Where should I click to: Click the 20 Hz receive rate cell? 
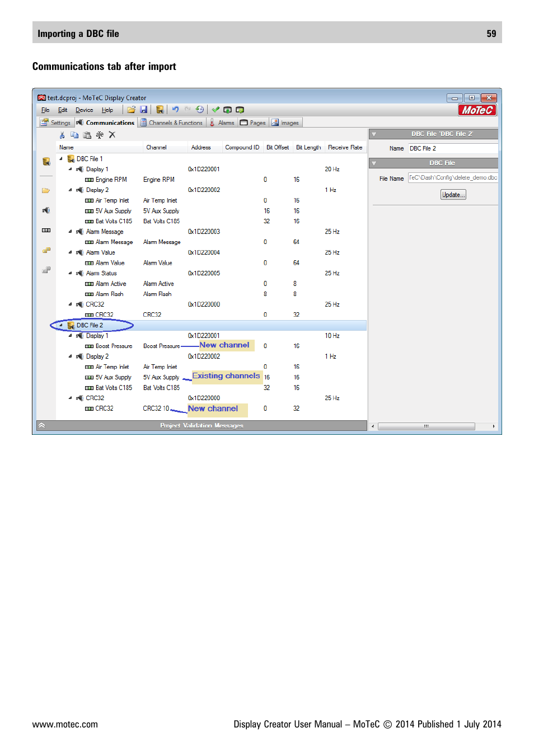(x=332, y=169)
